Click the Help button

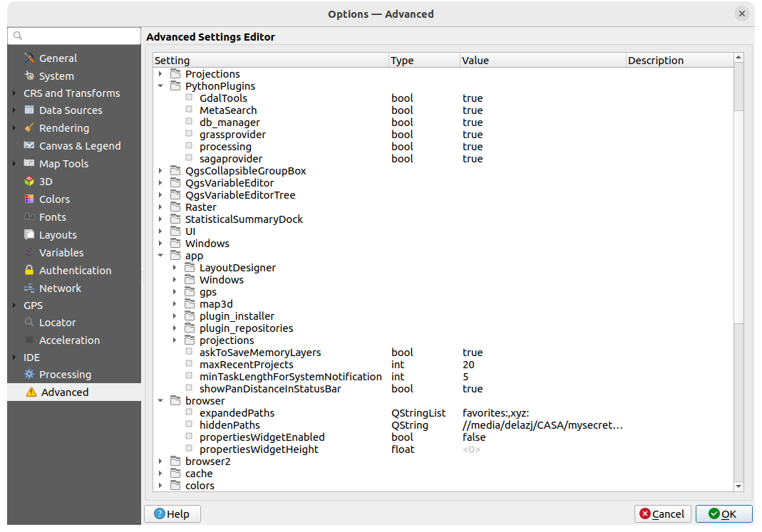(x=172, y=513)
